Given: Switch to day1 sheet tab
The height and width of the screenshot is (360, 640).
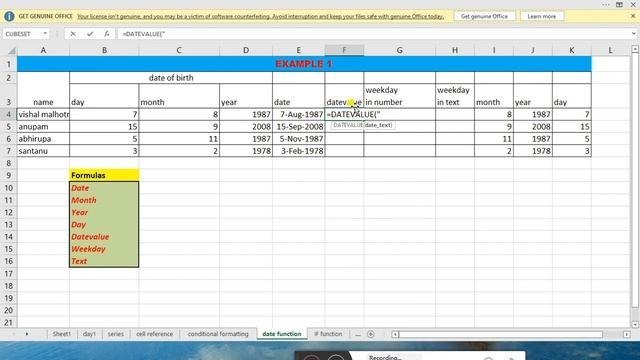Looking at the screenshot, I should [89, 334].
